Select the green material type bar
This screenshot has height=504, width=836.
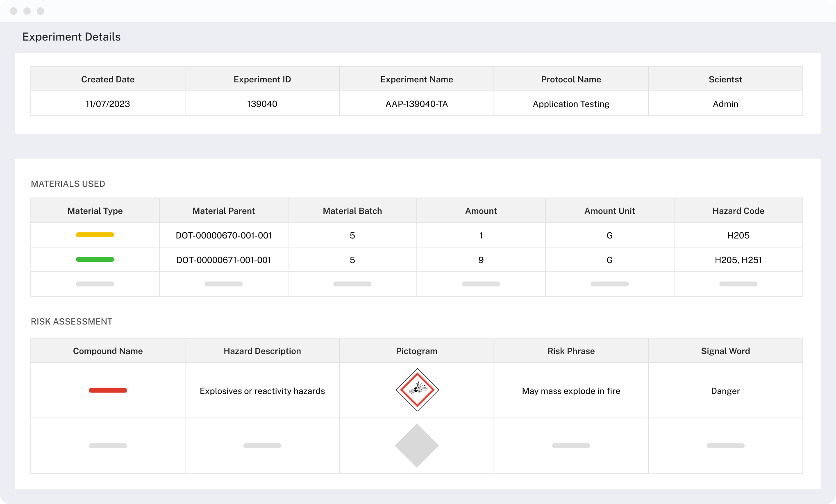[x=95, y=259]
